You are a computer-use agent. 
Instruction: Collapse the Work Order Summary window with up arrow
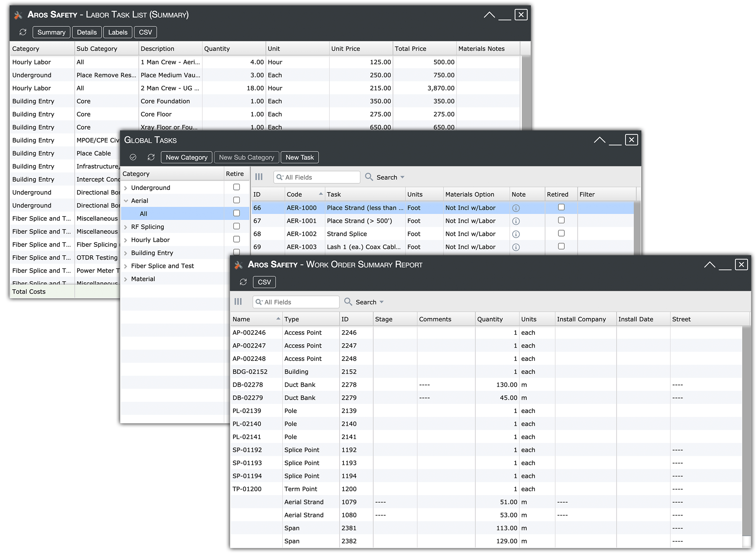[710, 265]
